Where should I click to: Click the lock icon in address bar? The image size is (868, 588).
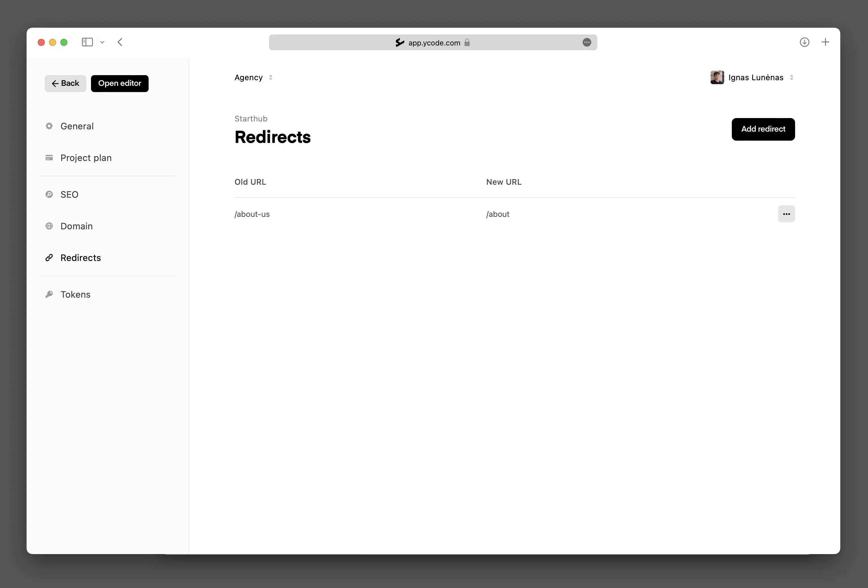coord(467,43)
